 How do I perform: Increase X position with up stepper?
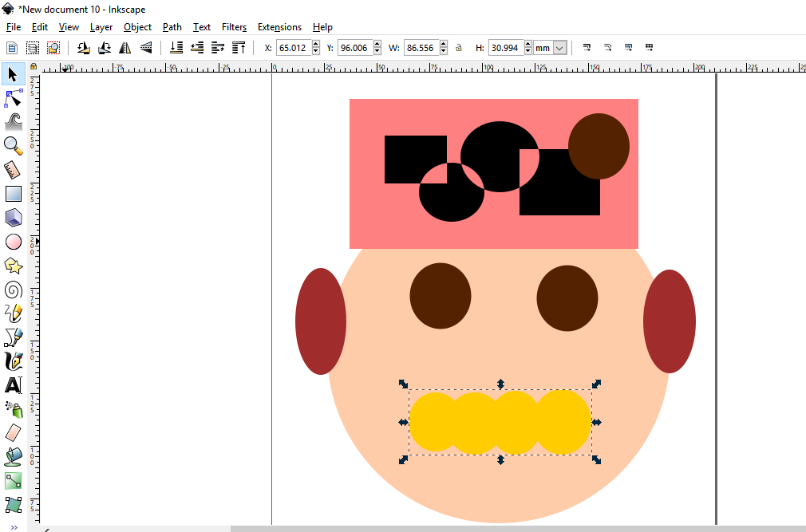(315, 44)
